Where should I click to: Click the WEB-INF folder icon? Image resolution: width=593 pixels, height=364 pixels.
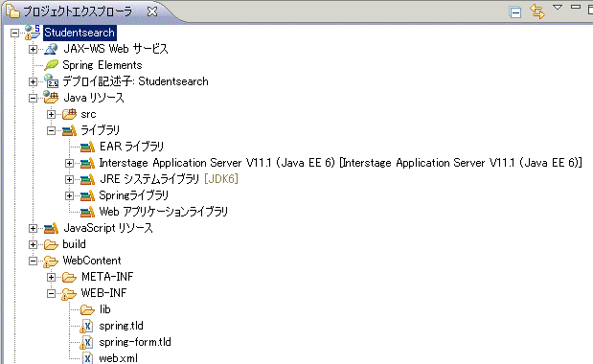pos(69,294)
